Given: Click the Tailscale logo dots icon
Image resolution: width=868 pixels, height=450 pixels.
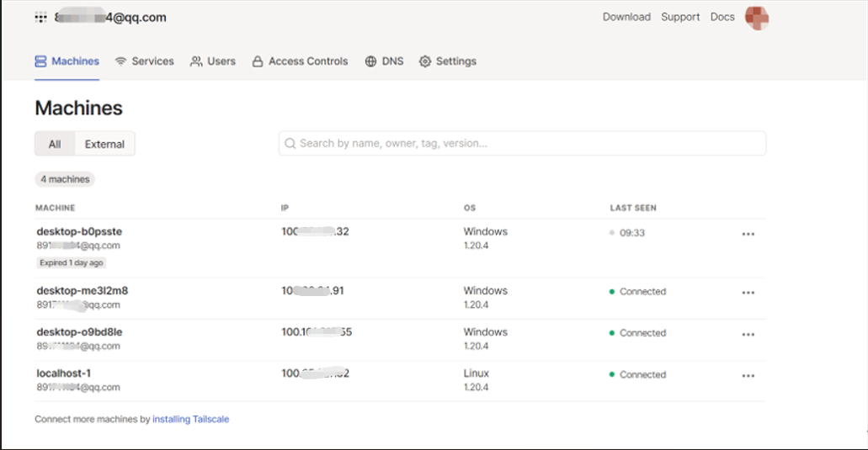Looking at the screenshot, I should click(40, 17).
